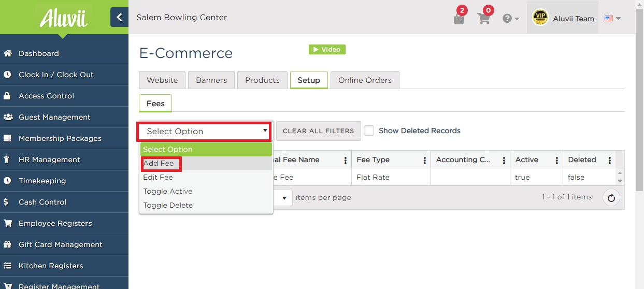Choose Toggle Active from the dropdown
Viewport: 644px width, 289px height.
(206, 191)
